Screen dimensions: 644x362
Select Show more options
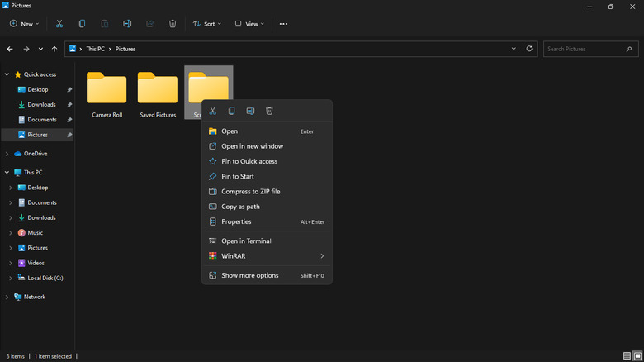point(249,275)
